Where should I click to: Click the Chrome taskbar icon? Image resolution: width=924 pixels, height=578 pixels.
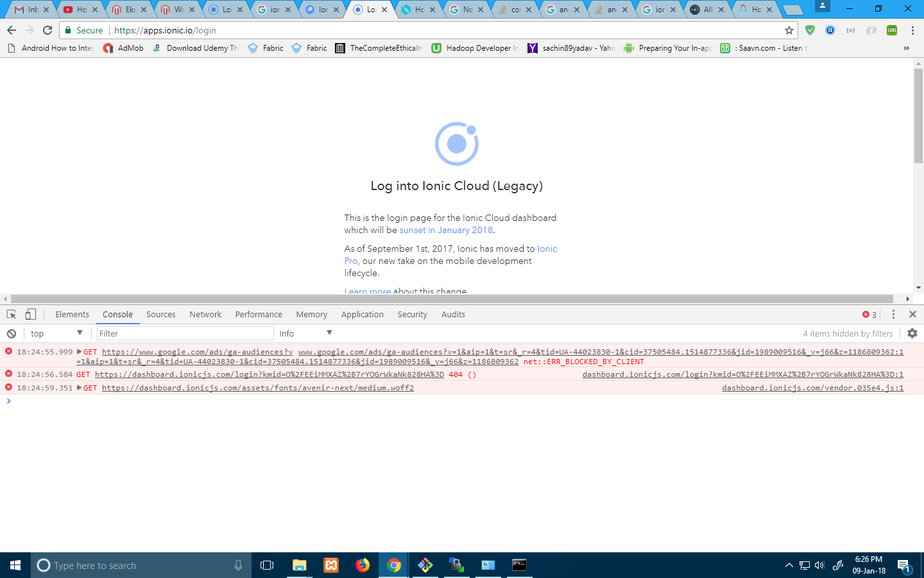tap(394, 565)
